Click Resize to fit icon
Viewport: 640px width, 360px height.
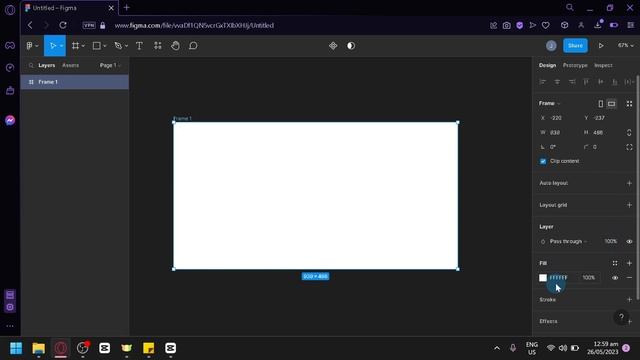pos(629,104)
